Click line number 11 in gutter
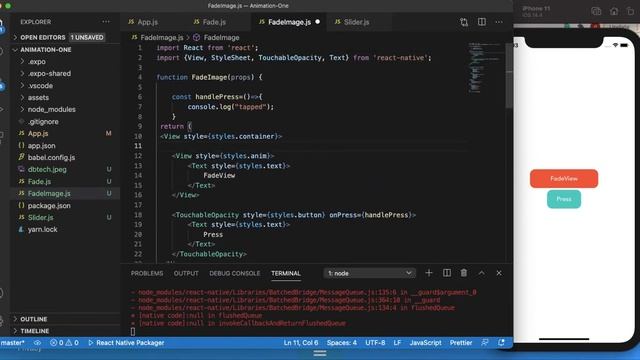The width and height of the screenshot is (640, 360). tap(138, 146)
